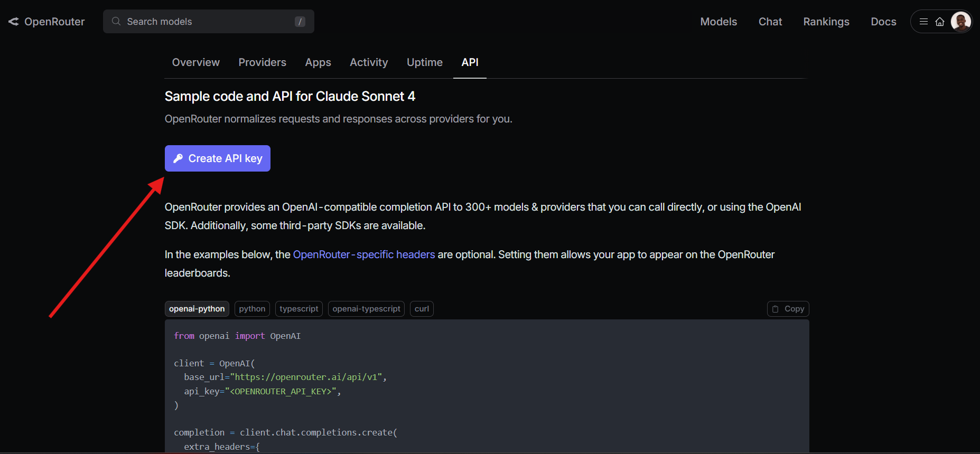Open the Chat page
Screen dimensions: 980x454
[770, 22]
